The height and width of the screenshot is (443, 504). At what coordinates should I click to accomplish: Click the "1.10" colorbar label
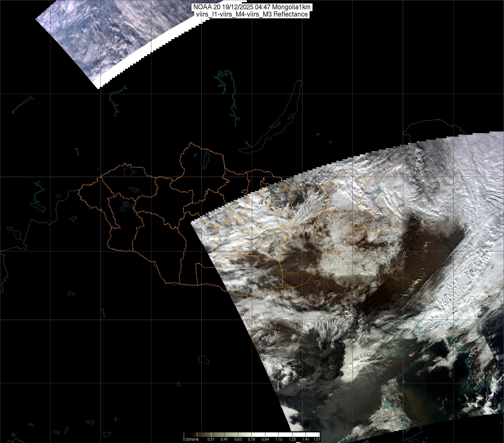point(279,439)
